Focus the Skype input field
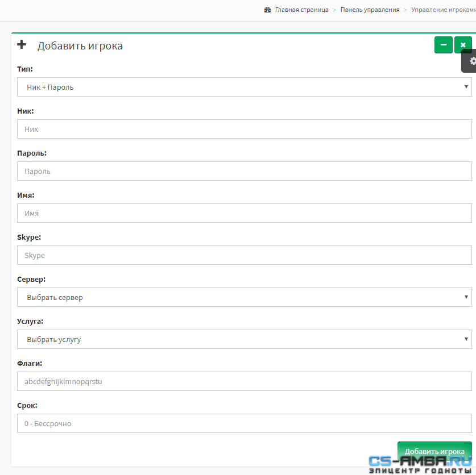The width and height of the screenshot is (476, 475). tap(245, 255)
